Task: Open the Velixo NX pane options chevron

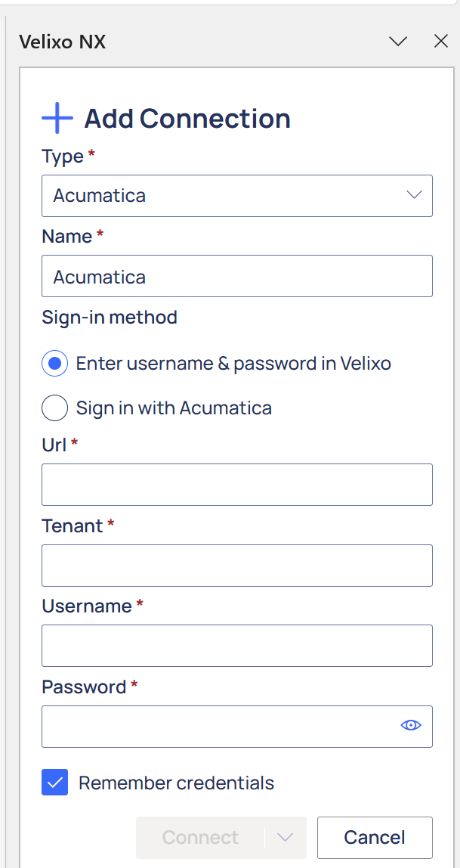Action: pos(398,42)
